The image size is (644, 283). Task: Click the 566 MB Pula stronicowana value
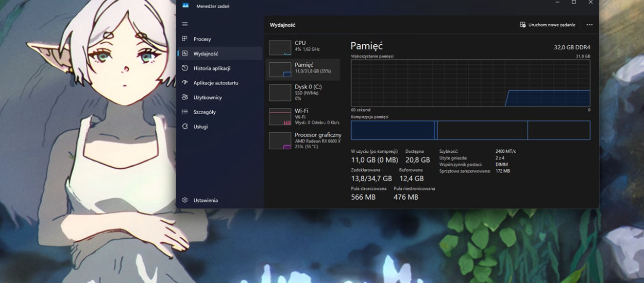click(x=363, y=197)
